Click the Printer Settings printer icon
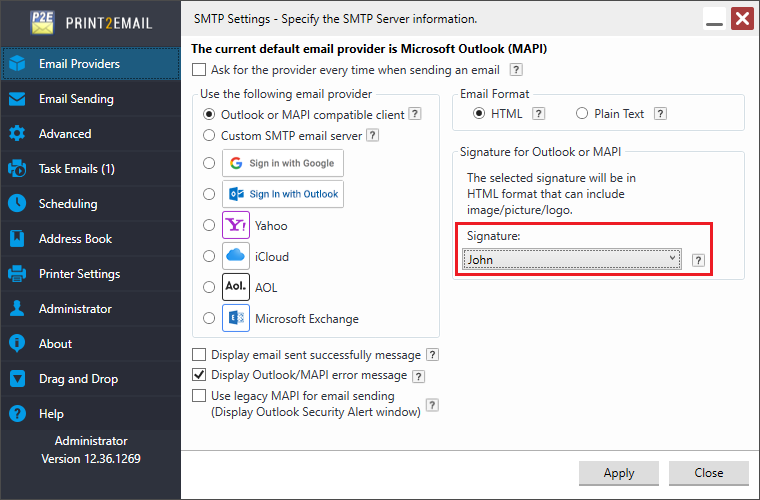The image size is (760, 500). point(17,274)
